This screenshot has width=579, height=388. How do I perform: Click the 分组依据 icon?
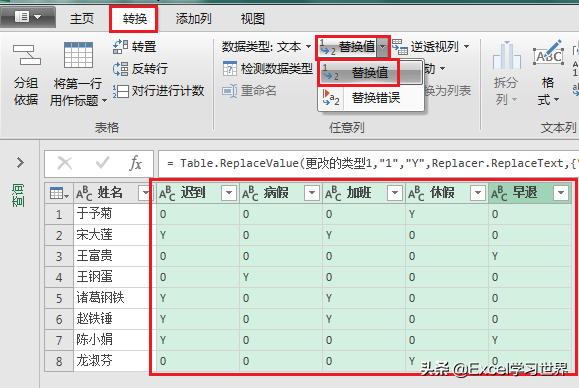click(26, 55)
